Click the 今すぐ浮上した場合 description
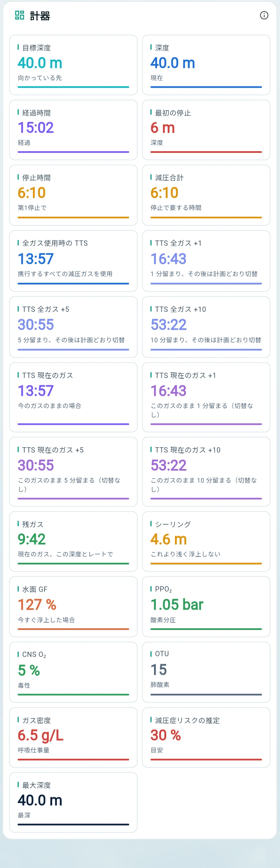The image size is (280, 868). (46, 620)
